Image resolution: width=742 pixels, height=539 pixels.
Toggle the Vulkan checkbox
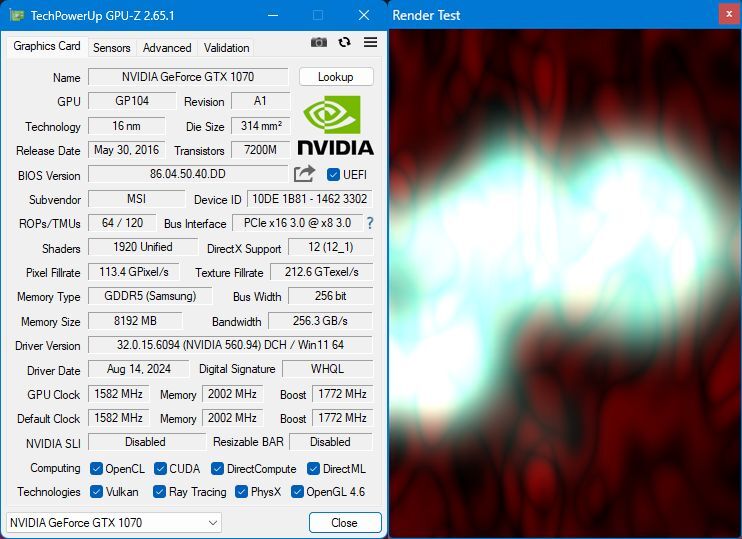96,492
